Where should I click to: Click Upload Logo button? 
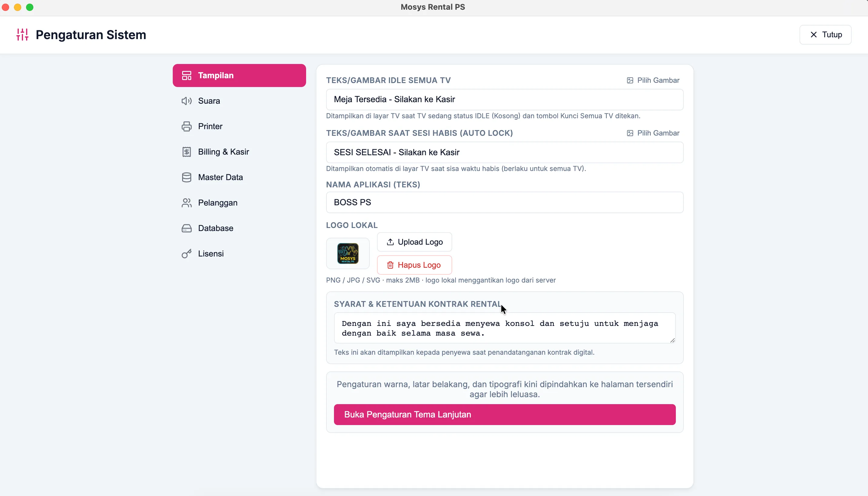[x=414, y=242]
